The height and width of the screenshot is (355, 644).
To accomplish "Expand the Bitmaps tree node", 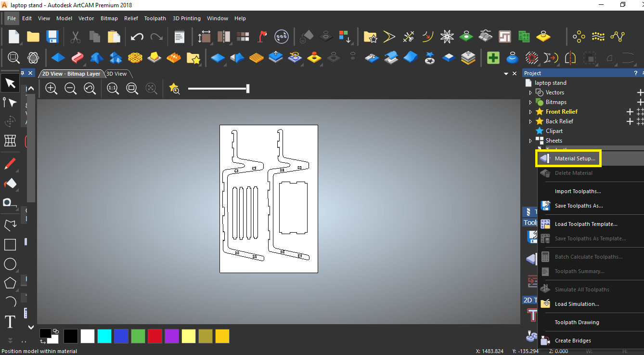I will (530, 102).
